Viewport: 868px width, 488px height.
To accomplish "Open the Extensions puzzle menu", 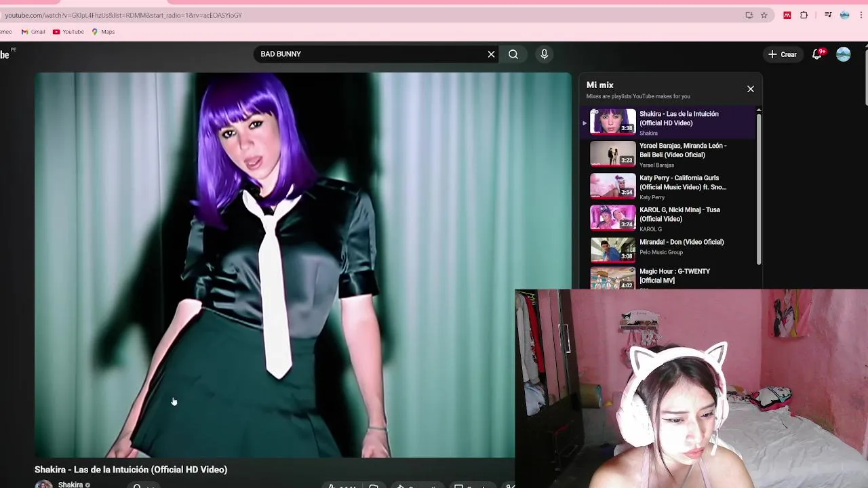I will point(804,15).
